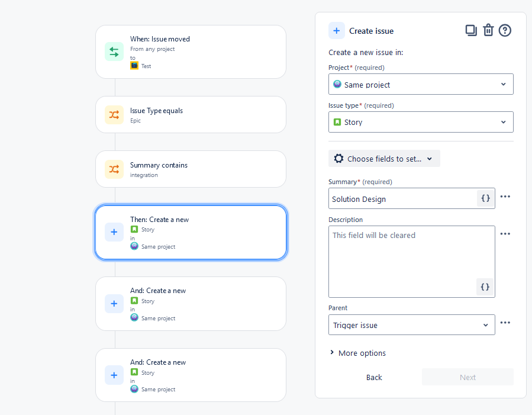
Task: Click the 'Epic' condition value text
Action: (x=136, y=120)
